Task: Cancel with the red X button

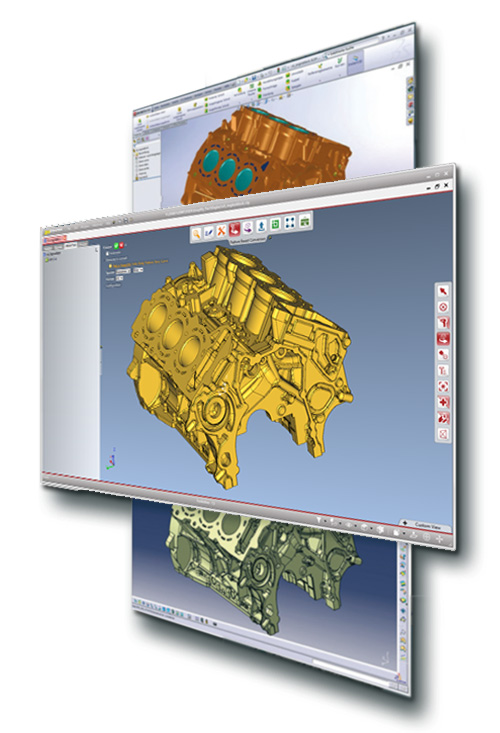Action: click(x=121, y=245)
